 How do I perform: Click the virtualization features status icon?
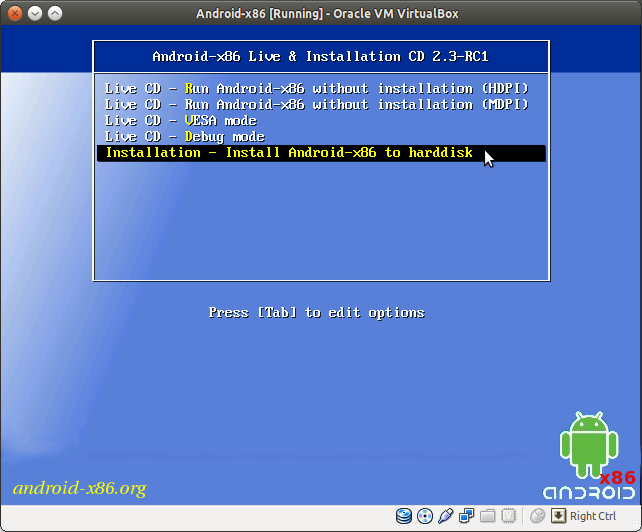click(508, 516)
